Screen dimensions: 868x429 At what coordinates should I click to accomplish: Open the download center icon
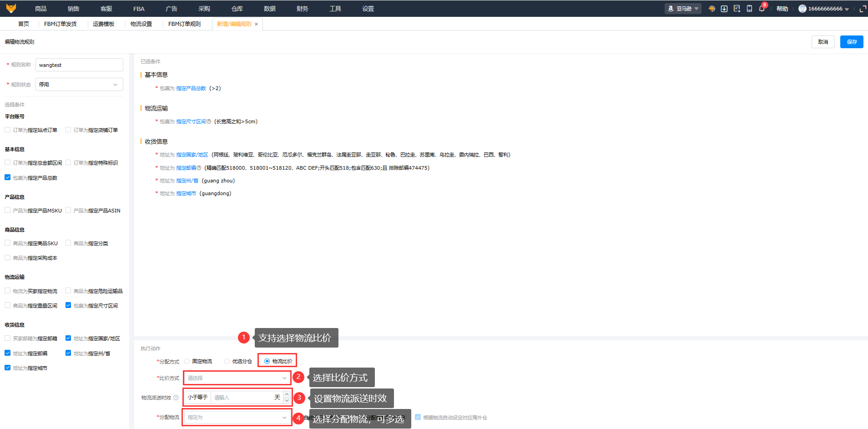point(724,9)
